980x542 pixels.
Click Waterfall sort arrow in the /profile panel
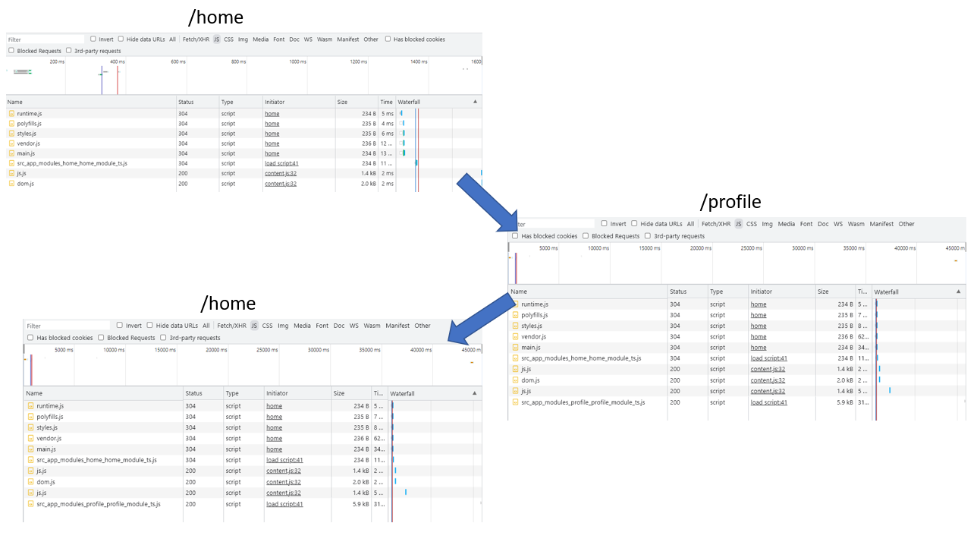959,291
